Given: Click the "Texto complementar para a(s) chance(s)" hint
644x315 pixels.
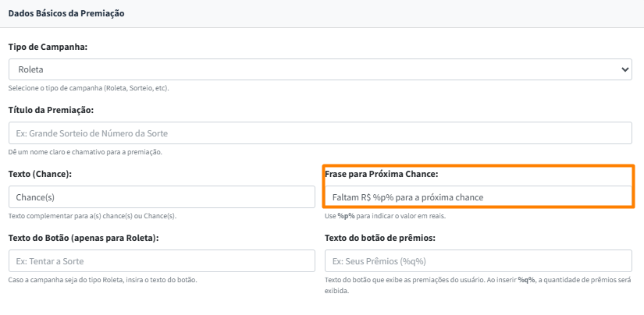Looking at the screenshot, I should (x=92, y=216).
